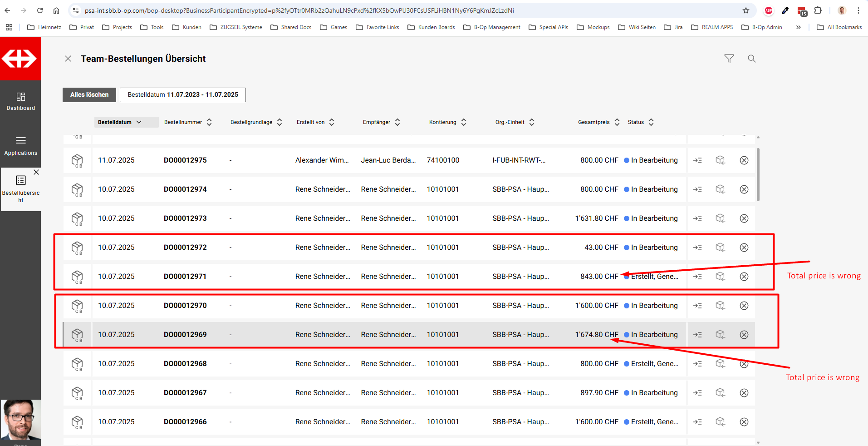Viewport: 868px width, 446px height.
Task: Sort table by Status column
Action: tap(640, 122)
